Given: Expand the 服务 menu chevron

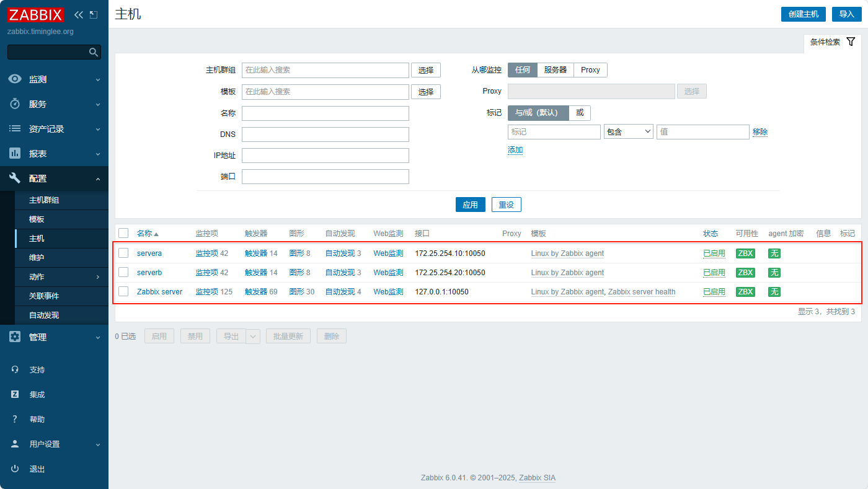Looking at the screenshot, I should pyautogui.click(x=97, y=105).
